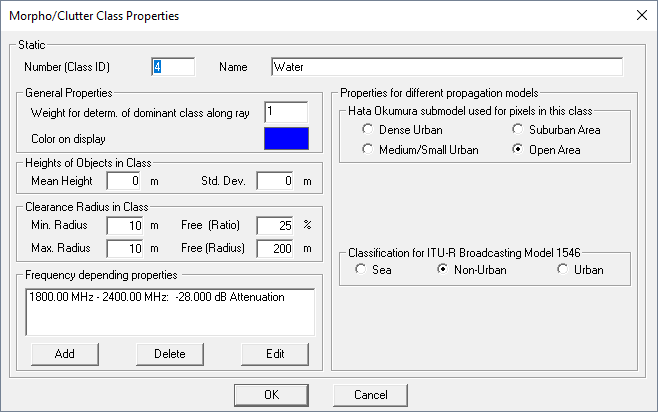Select the Dense Urban radio button
The image size is (658, 412).
tap(370, 130)
